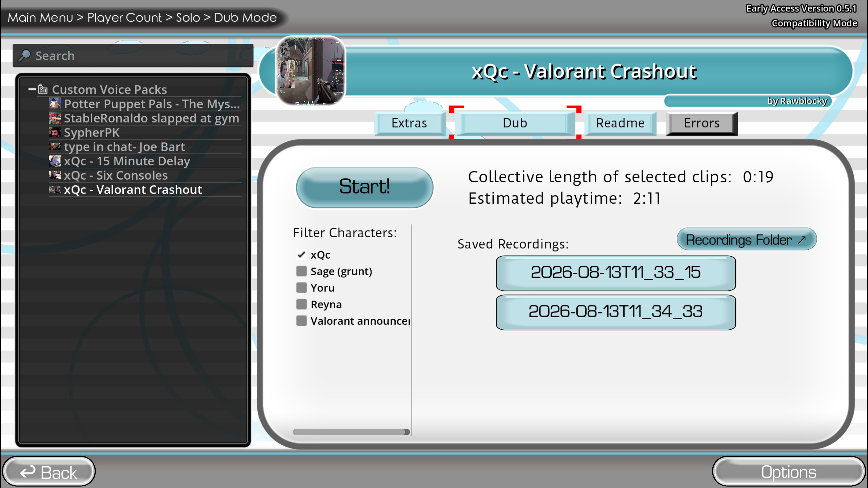Click the Potter Puppet Pals pack icon

[55, 103]
